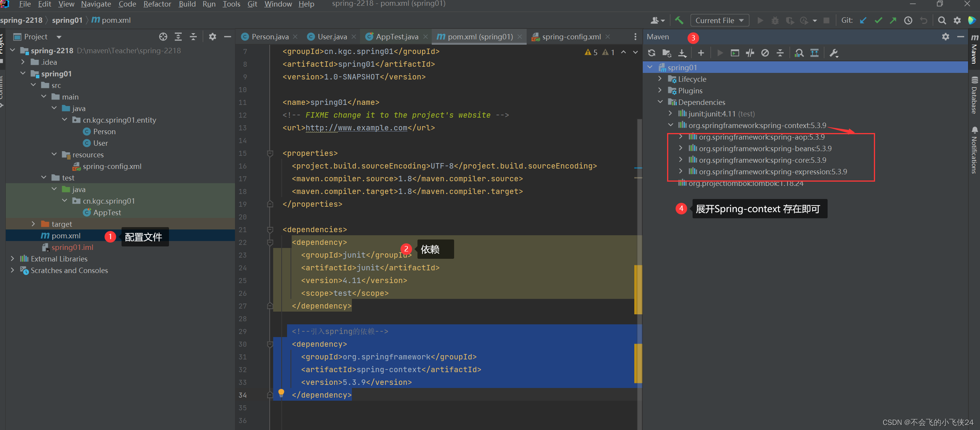Select Opened File target icon in Project panel
The height and width of the screenshot is (430, 980).
(163, 37)
